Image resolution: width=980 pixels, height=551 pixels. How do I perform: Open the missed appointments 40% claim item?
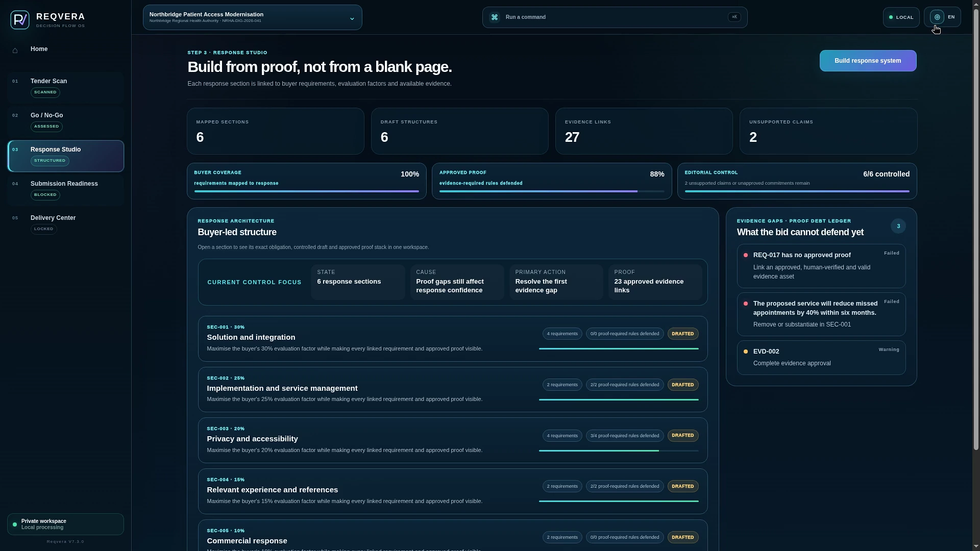tap(821, 314)
